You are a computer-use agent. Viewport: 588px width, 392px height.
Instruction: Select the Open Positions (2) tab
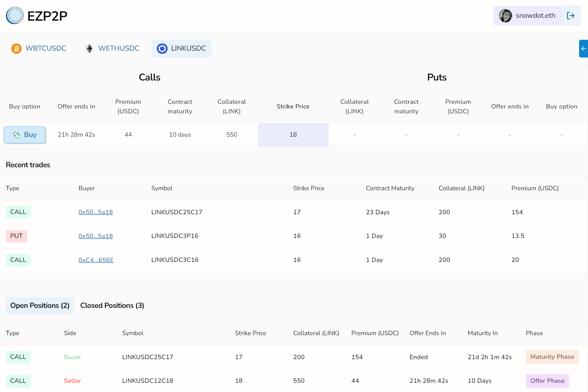(x=40, y=306)
